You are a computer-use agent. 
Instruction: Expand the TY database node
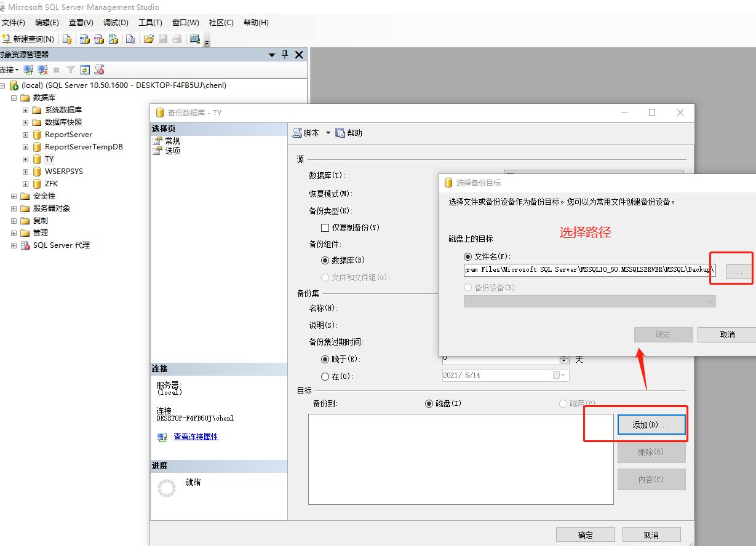[x=25, y=159]
